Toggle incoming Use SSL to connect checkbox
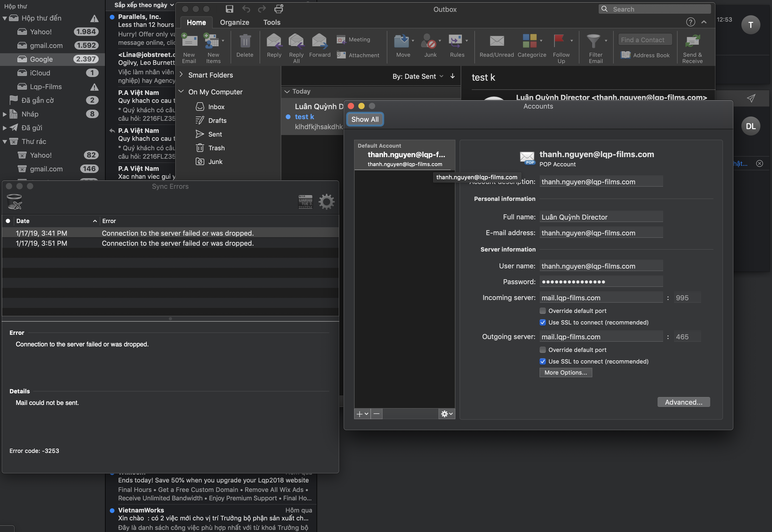Screen dimensions: 772x532 (x=542, y=322)
